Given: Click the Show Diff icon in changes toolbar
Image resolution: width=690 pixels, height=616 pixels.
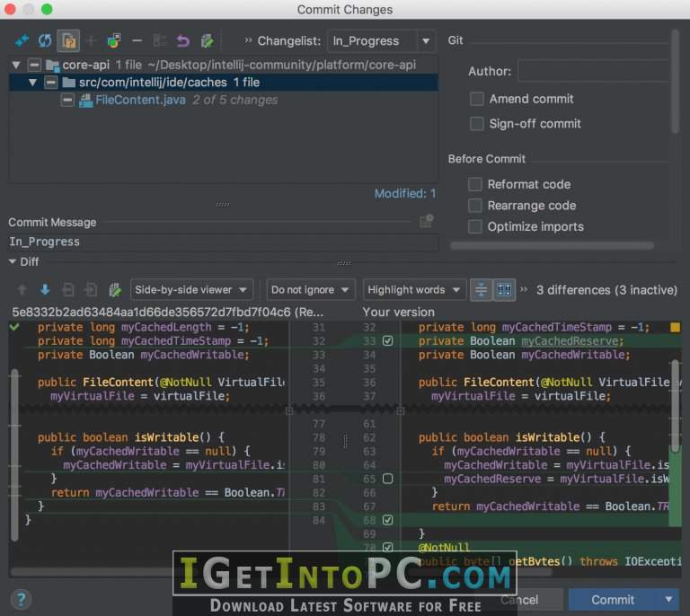Looking at the screenshot, I should click(22, 41).
